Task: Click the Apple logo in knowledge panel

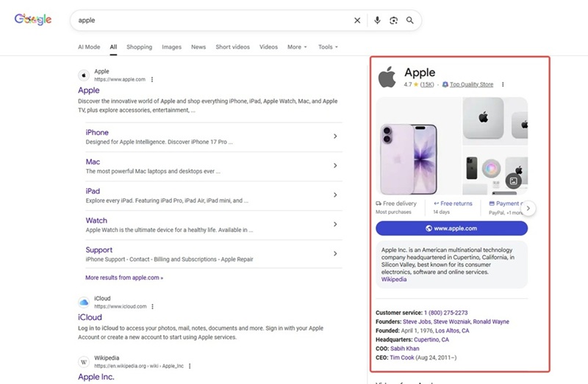Action: 387,77
